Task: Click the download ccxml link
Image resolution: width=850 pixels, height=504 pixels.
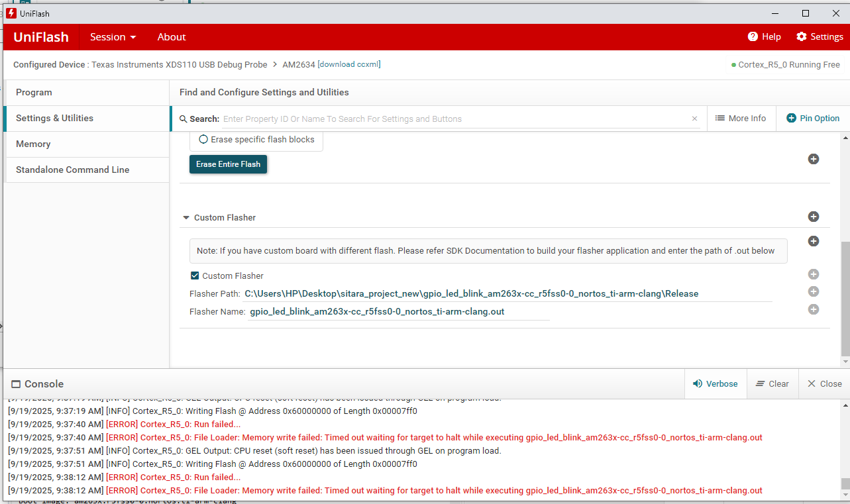Action: (x=349, y=64)
